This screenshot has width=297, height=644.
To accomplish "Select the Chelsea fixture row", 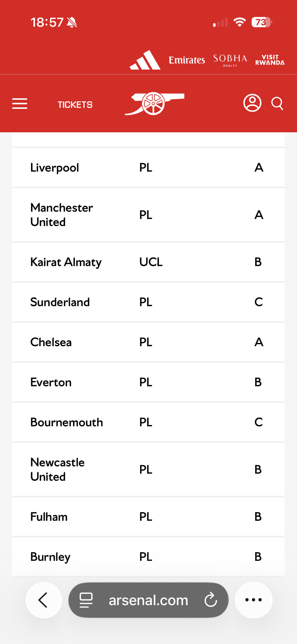I will tap(148, 342).
